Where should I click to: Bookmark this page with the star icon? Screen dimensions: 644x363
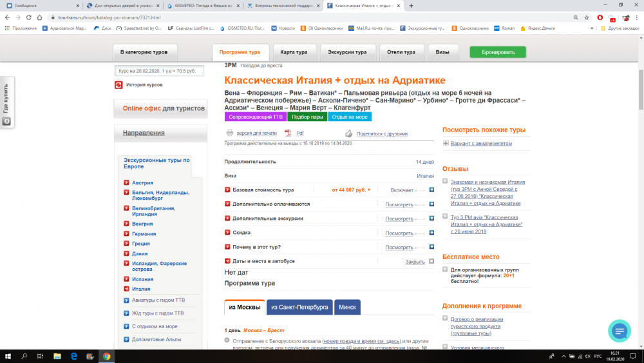point(587,17)
